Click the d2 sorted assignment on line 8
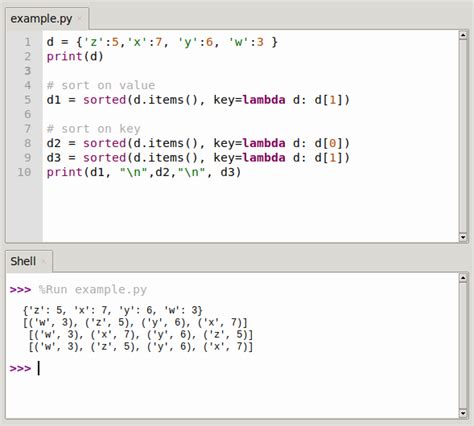474x426 pixels. pos(198,143)
